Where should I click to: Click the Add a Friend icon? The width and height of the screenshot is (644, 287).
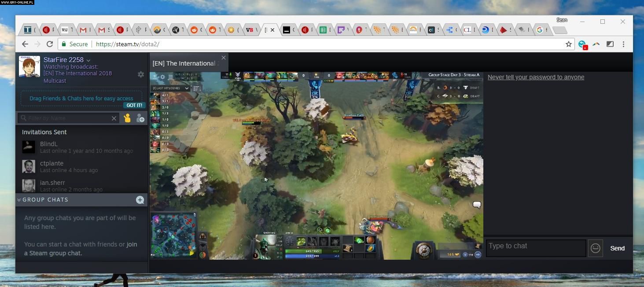pos(140,118)
